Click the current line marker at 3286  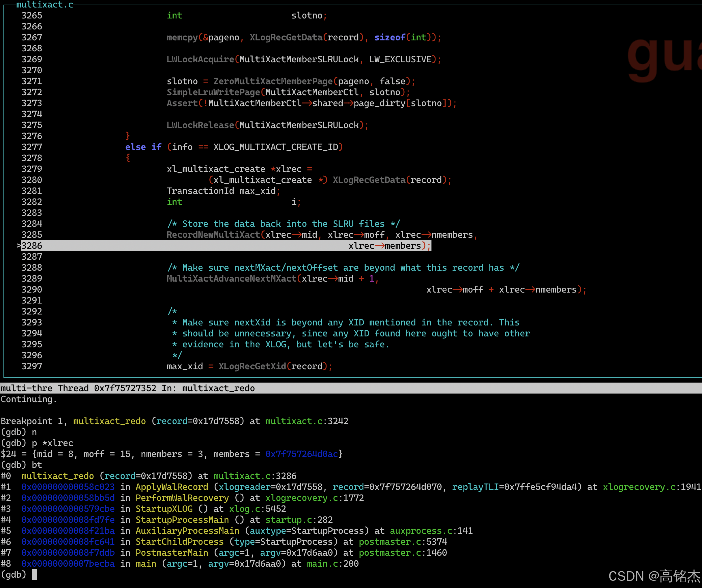(19, 246)
